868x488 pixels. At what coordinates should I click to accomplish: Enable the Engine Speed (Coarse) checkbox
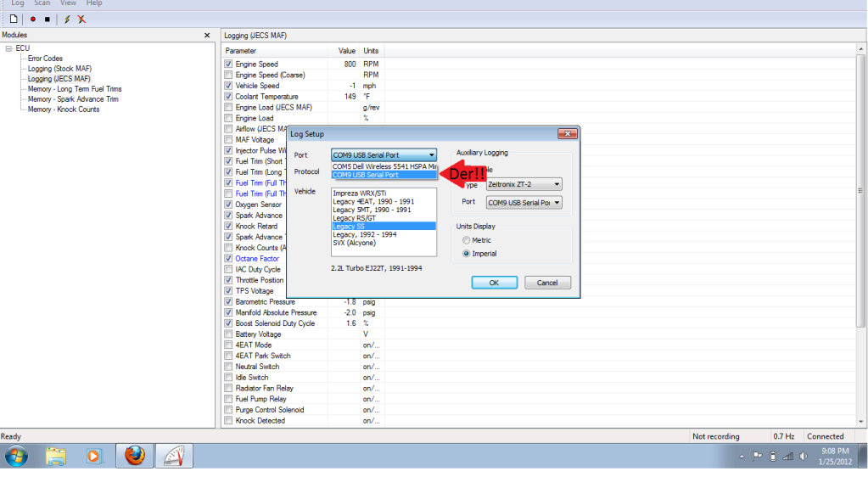(228, 75)
